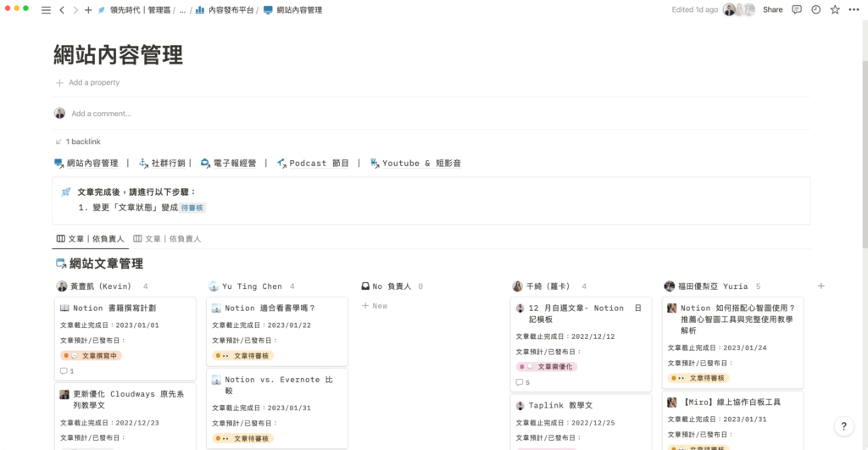
Task: Add a new page with plus icon
Action: (88, 10)
